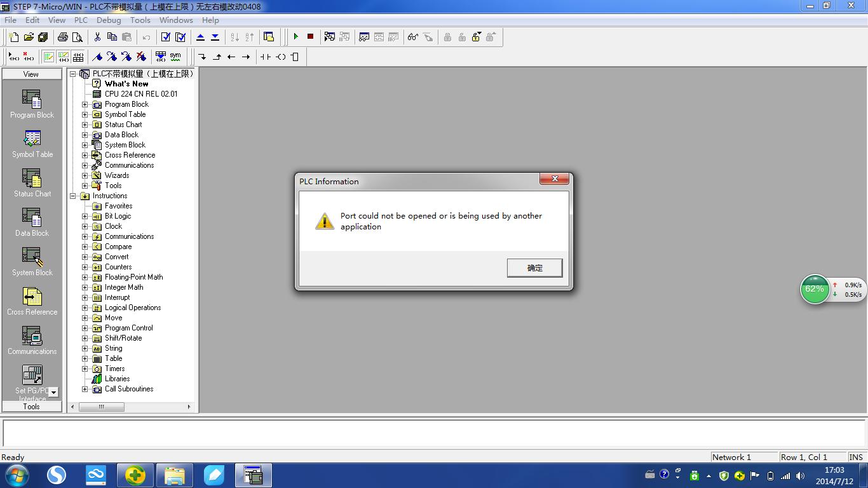
Task: Open the Tools menu
Action: (140, 20)
